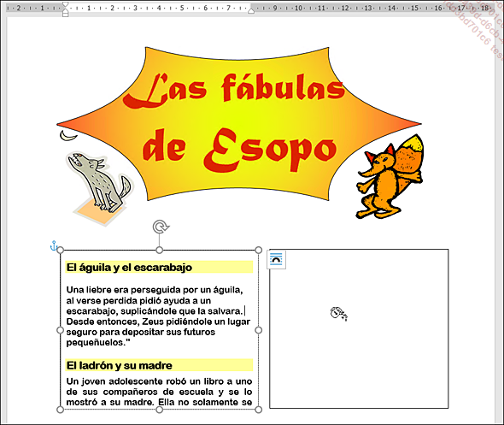Screen dimensions: 504x425
Task: Click the bottom-middle sizing handle of text box
Action: point(159,410)
